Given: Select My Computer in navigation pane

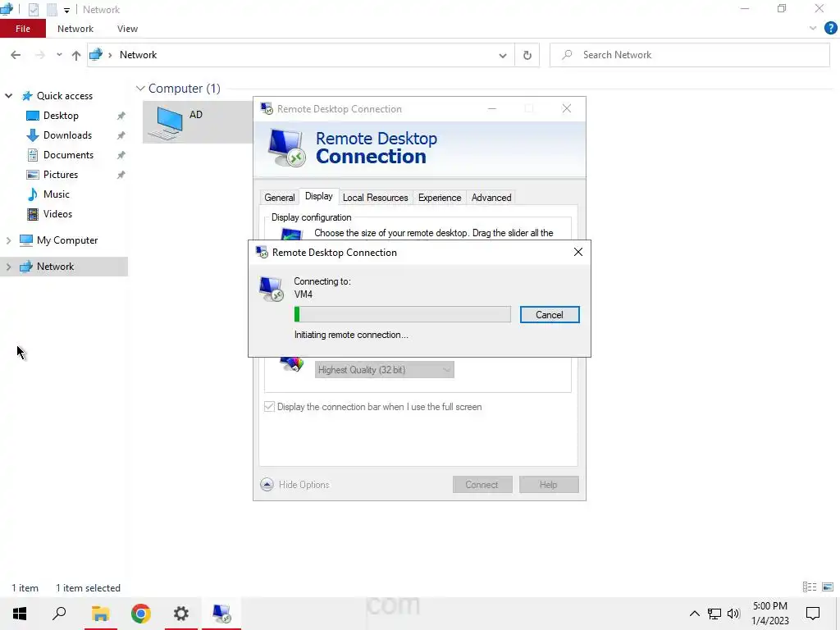Looking at the screenshot, I should pyautogui.click(x=67, y=240).
